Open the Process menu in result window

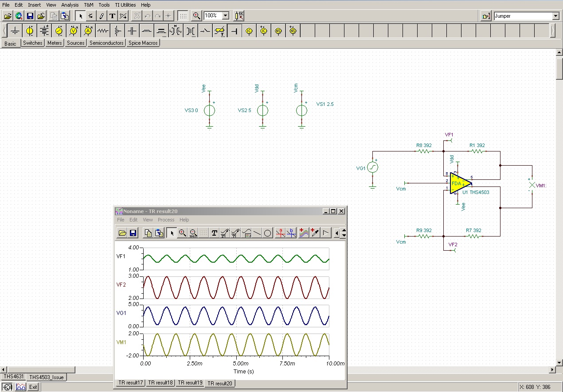pos(166,220)
